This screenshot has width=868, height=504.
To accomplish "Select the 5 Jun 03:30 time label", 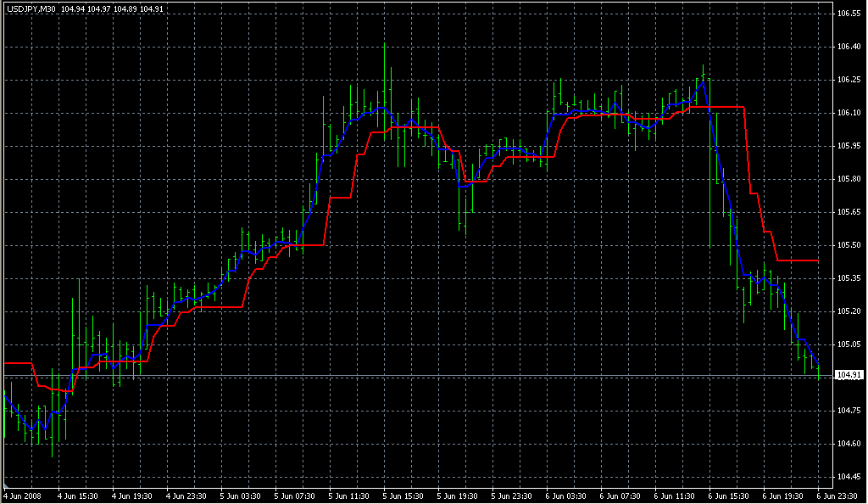I will [241, 496].
